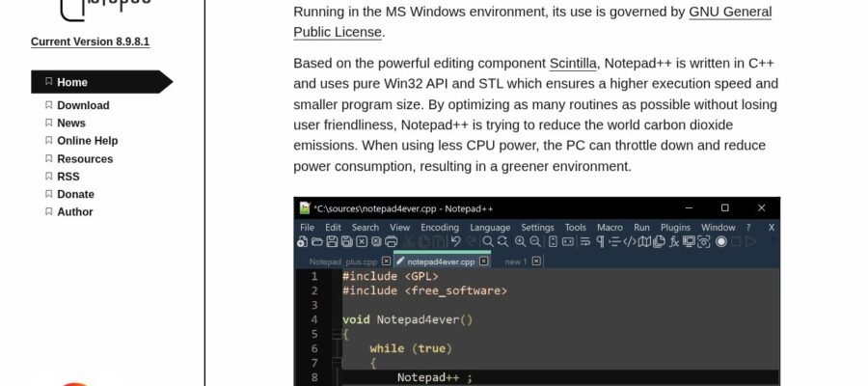Open the Encoding menu
This screenshot has width=868, height=386.
click(x=440, y=228)
